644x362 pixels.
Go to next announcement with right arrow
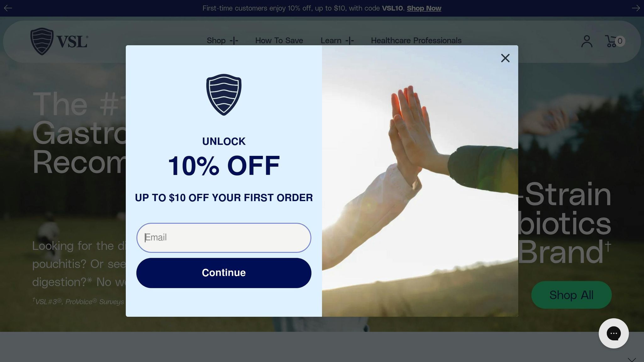636,8
